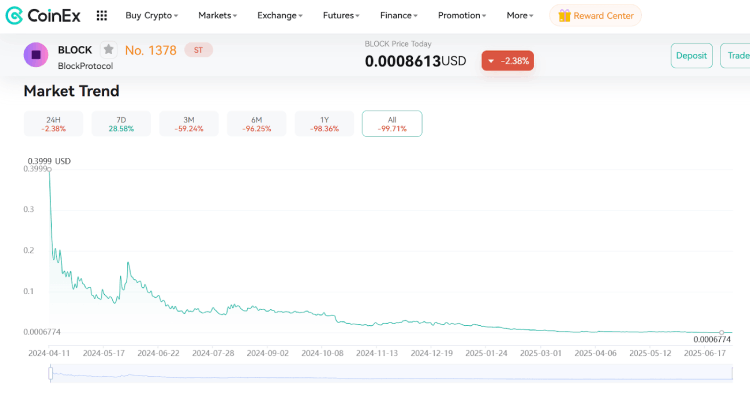Click the 0.1 y-axis label
Screen dimensions: 750x415
[x=29, y=291]
